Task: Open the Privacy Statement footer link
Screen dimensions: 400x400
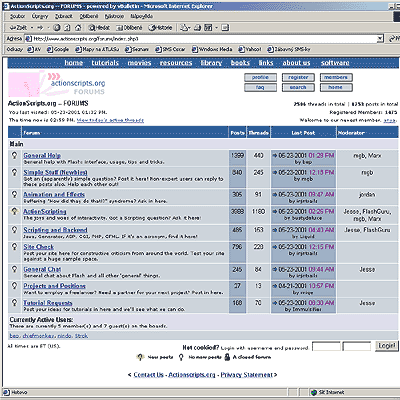Action: [x=247, y=375]
